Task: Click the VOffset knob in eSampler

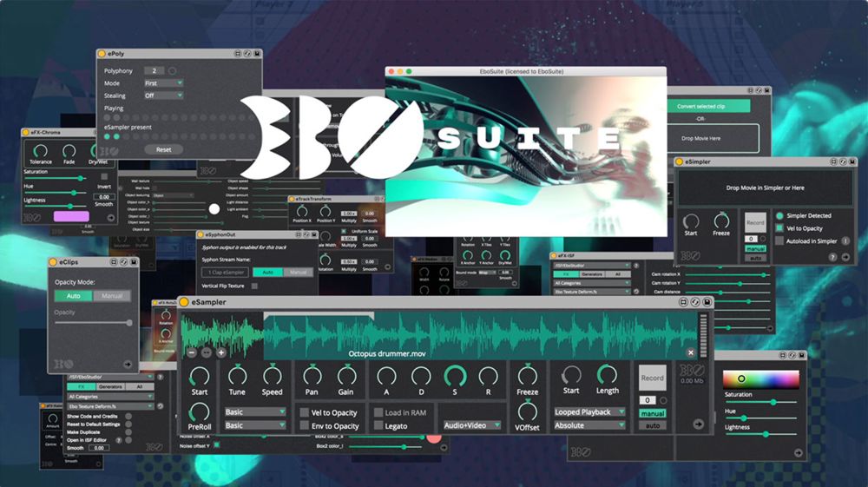Action: click(x=527, y=411)
